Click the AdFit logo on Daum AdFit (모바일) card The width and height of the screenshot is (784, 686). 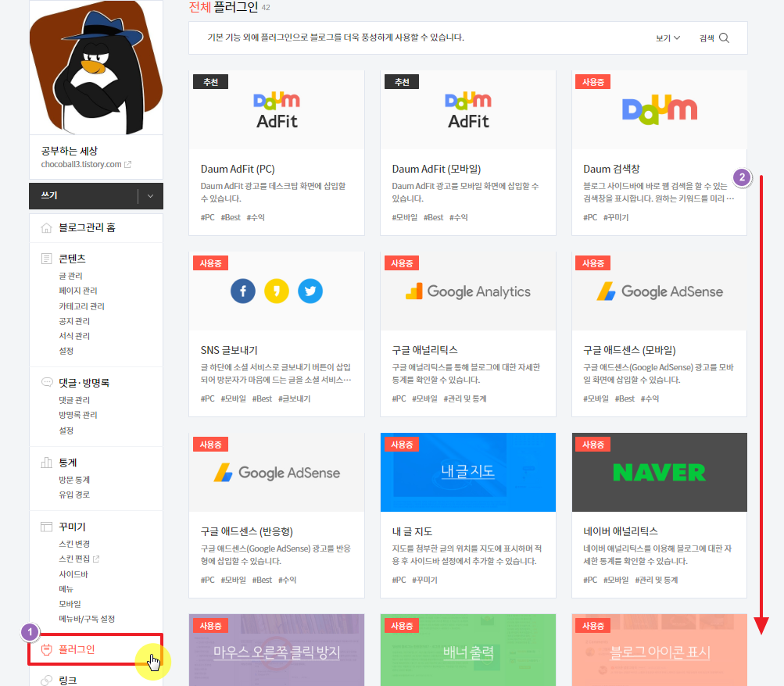point(468,110)
